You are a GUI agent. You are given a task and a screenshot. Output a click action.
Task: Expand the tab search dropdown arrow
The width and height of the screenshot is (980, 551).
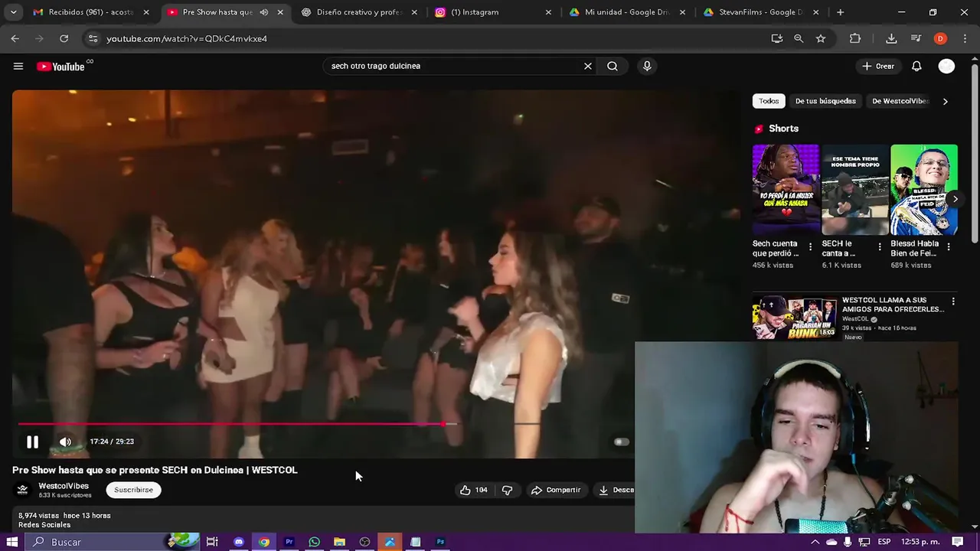[x=13, y=12]
